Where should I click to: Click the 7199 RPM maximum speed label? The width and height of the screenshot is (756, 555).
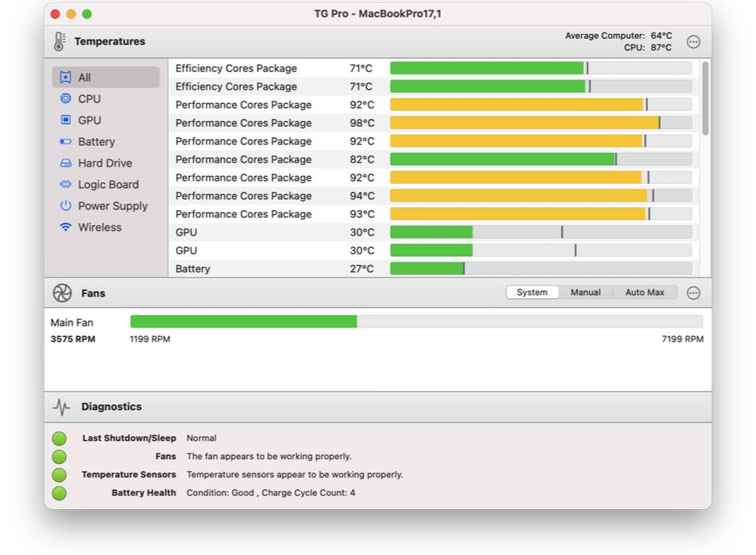(x=682, y=339)
